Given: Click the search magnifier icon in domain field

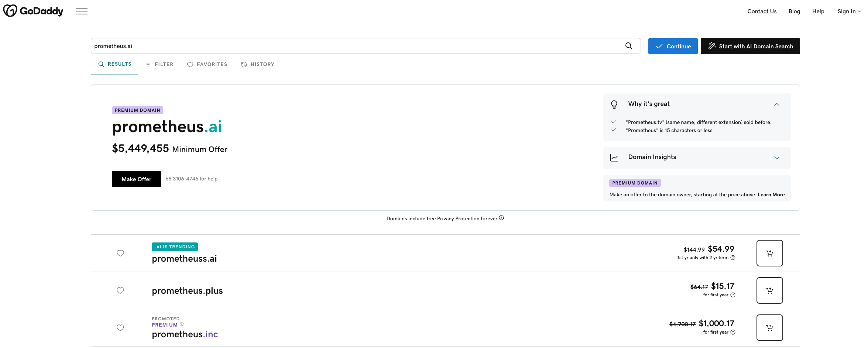Looking at the screenshot, I should click(x=629, y=46).
